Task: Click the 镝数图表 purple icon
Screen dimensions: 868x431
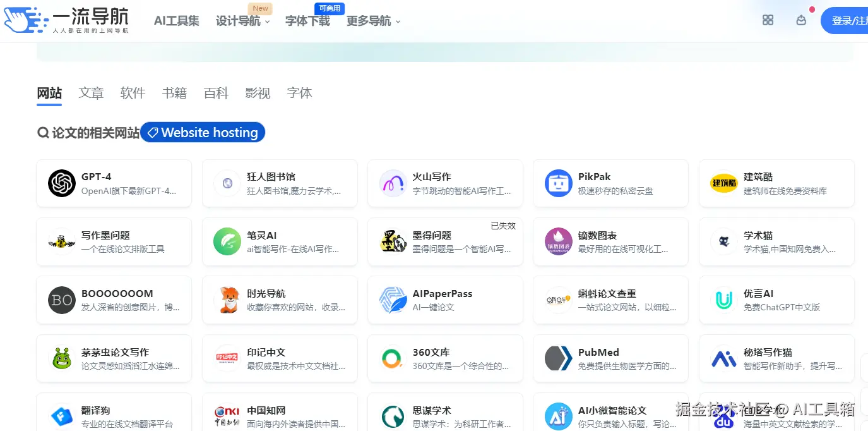Action: click(559, 241)
